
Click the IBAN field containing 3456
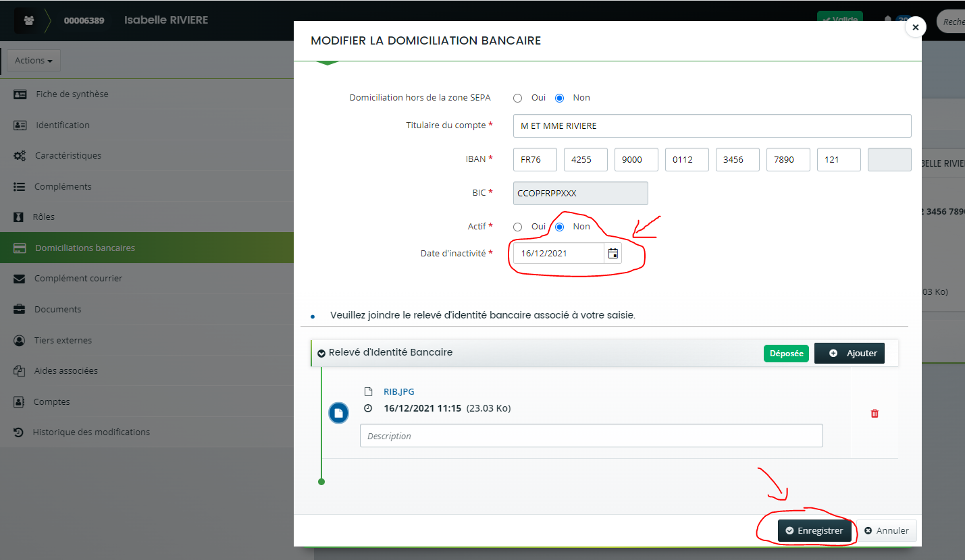(x=737, y=159)
